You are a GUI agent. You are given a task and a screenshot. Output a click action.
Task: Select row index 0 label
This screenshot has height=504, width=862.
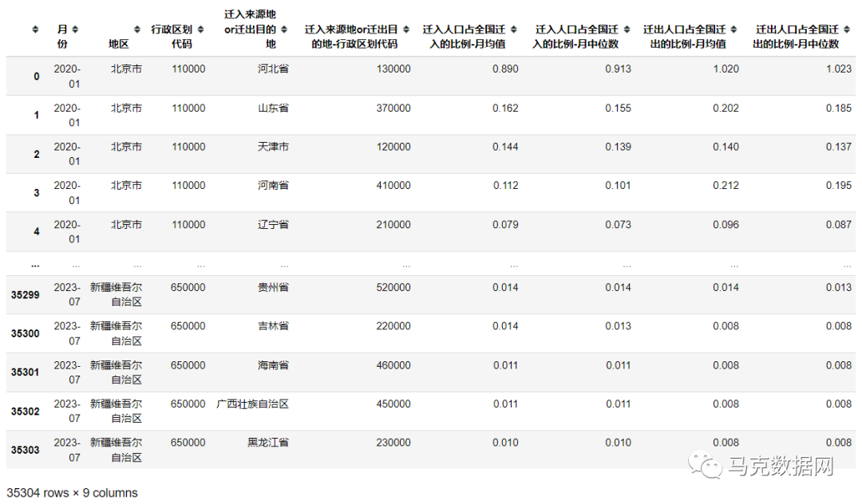[x=36, y=69]
